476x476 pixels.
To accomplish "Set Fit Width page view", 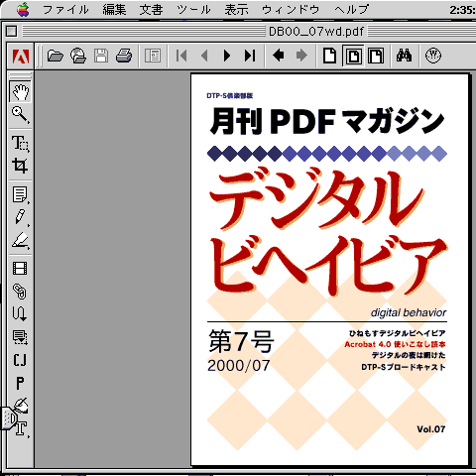I will 376,56.
